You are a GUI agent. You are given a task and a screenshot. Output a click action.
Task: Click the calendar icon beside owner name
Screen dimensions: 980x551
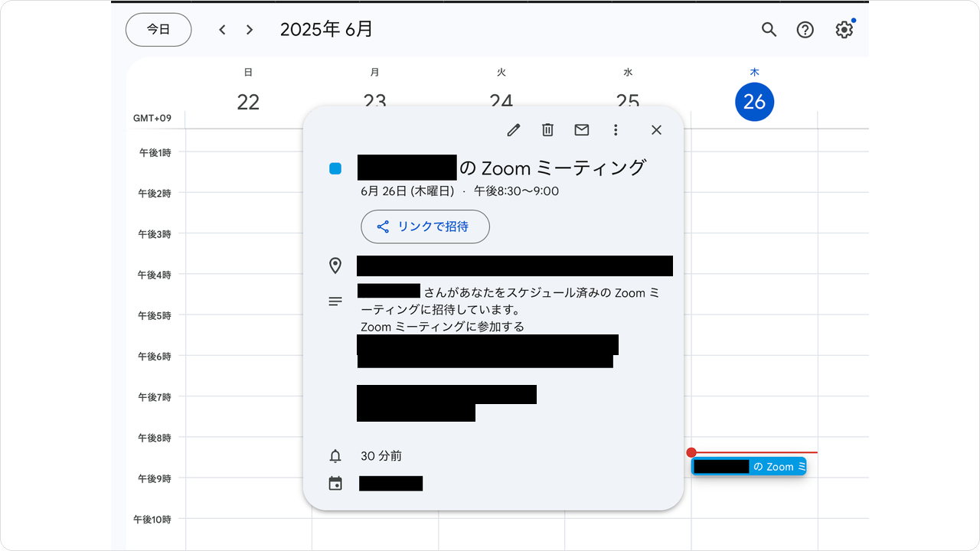click(x=335, y=484)
